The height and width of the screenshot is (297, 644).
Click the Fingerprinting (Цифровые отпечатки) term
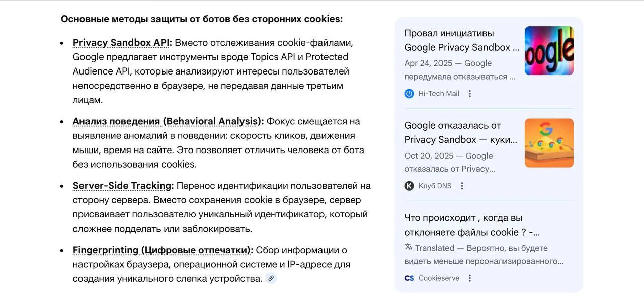pos(163,250)
